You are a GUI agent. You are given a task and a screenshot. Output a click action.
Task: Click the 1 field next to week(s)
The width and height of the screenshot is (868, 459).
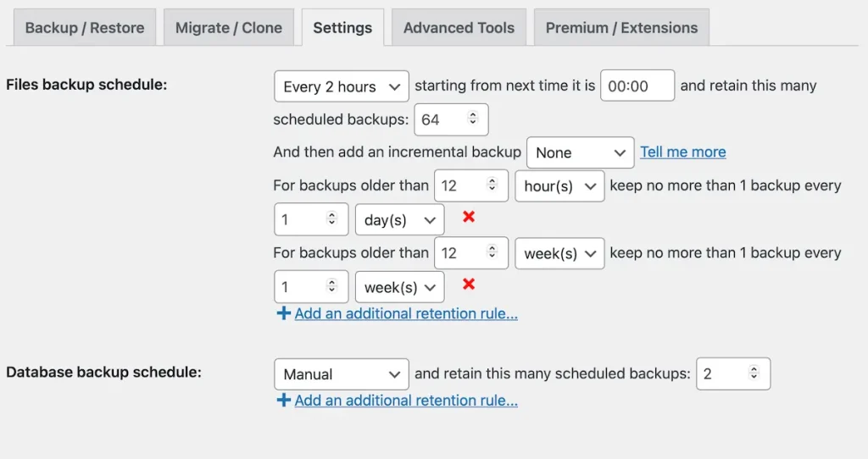click(x=311, y=287)
